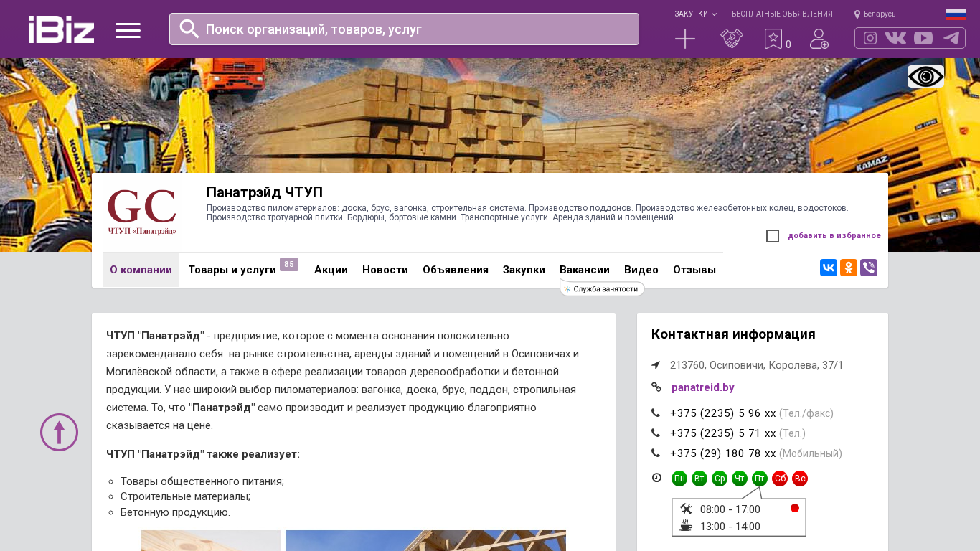Open the Акции tab
The width and height of the screenshot is (980, 551).
[x=331, y=270]
